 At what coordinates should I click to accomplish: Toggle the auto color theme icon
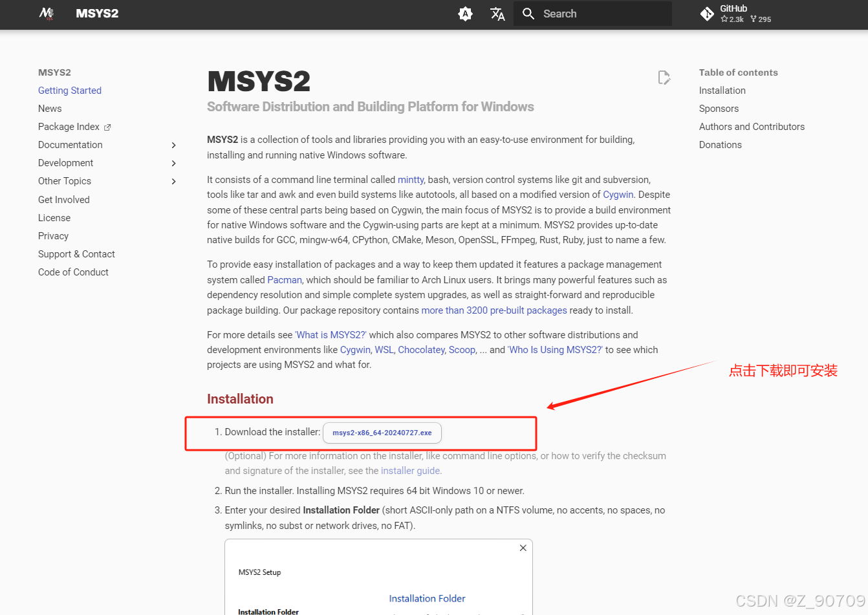465,14
